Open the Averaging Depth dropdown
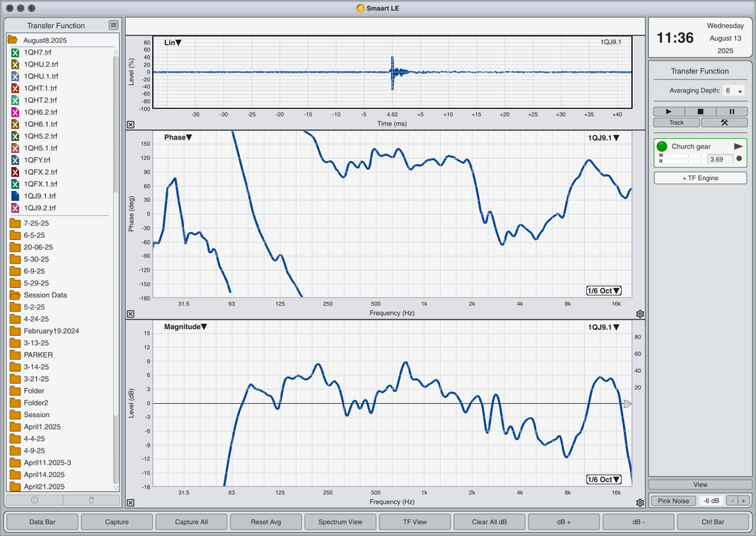Viewport: 756px width, 536px height. [x=734, y=91]
